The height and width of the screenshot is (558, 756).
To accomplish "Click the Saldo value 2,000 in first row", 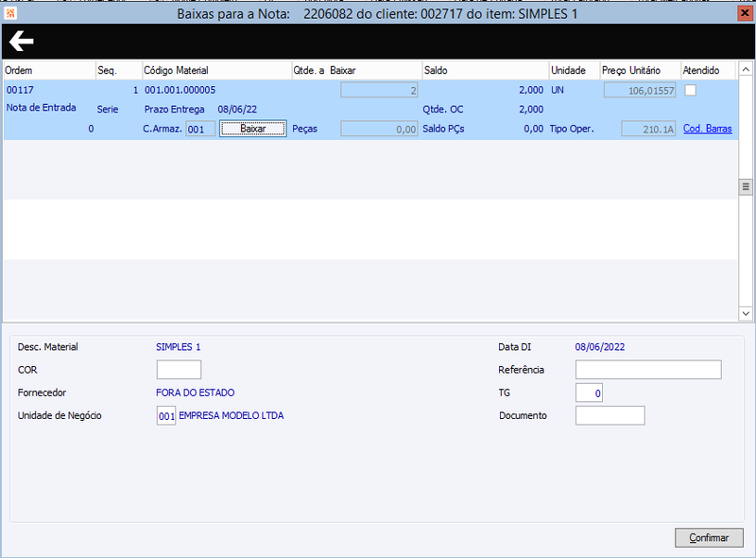I will point(531,90).
